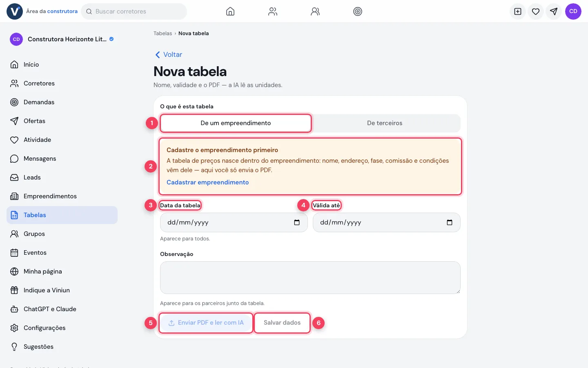The image size is (588, 368).
Task: Click the Mensagens chat bubble icon
Action: 14,159
